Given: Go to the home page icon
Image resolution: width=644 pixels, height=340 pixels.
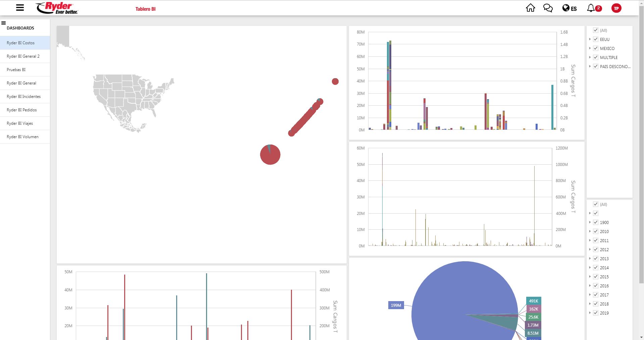Looking at the screenshot, I should point(530,8).
